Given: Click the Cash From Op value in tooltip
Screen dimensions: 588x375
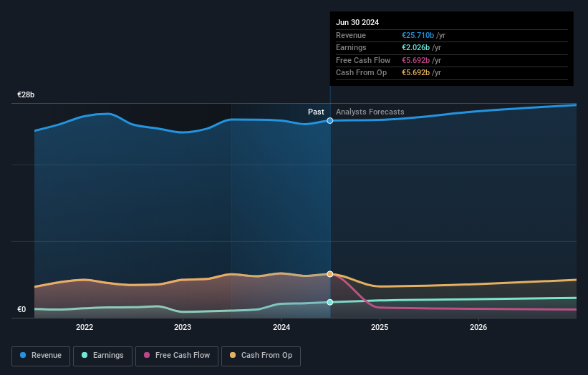Looking at the screenshot, I should [x=416, y=73].
